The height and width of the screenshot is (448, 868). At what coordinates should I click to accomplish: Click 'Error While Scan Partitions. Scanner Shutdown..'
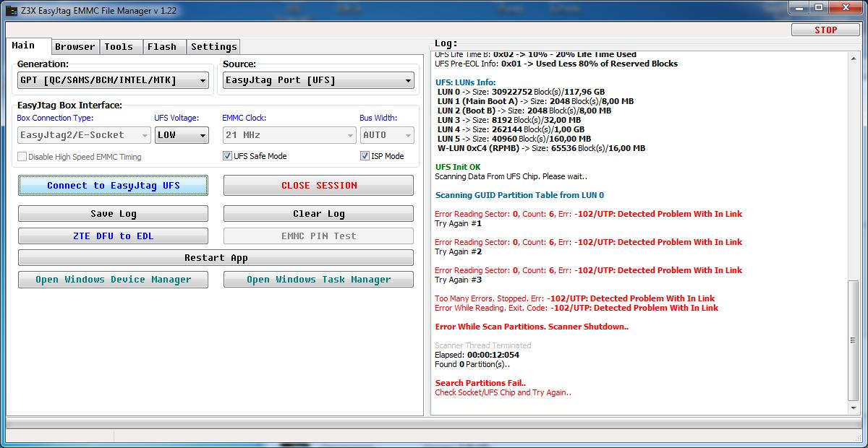pyautogui.click(x=532, y=327)
